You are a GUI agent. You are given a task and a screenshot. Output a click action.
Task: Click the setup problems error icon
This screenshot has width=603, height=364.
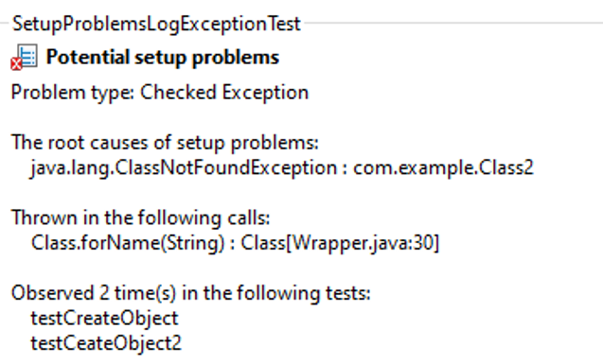25,58
